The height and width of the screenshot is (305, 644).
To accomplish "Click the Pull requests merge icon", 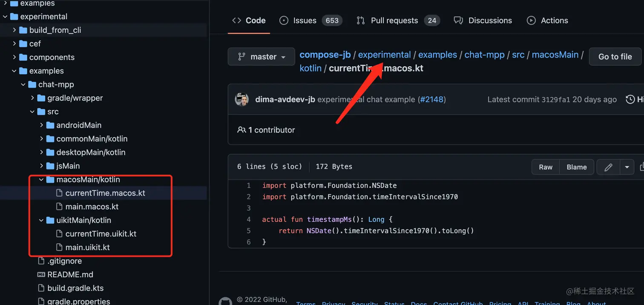I will click(361, 20).
